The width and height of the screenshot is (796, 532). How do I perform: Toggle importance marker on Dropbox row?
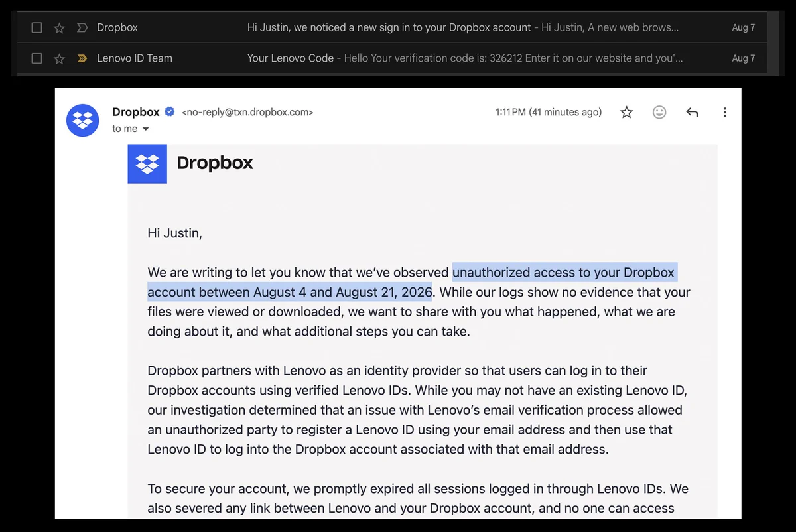pyautogui.click(x=82, y=28)
